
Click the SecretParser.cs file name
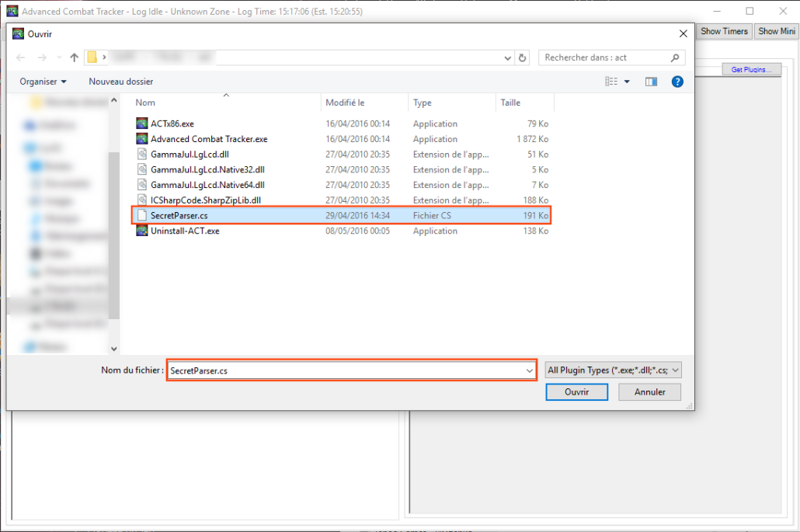[x=179, y=215]
